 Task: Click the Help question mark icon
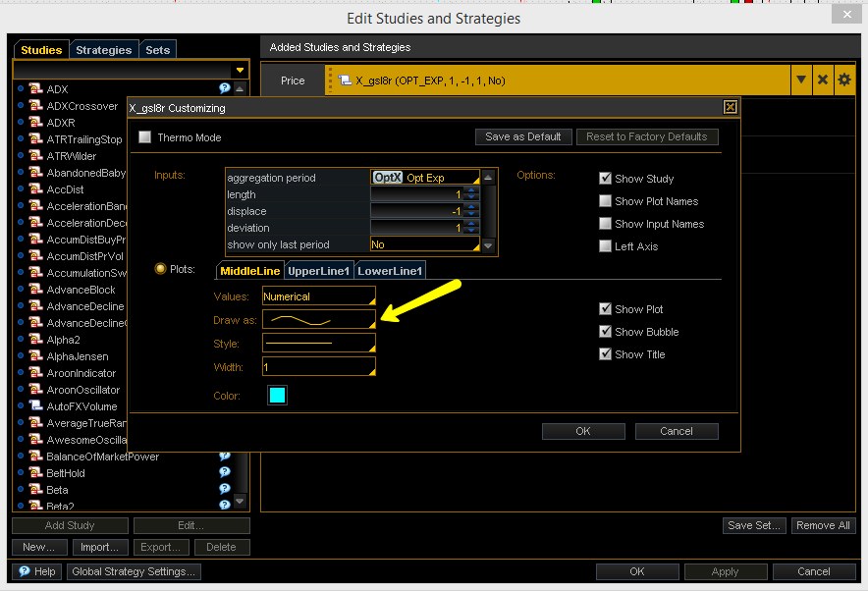click(25, 571)
